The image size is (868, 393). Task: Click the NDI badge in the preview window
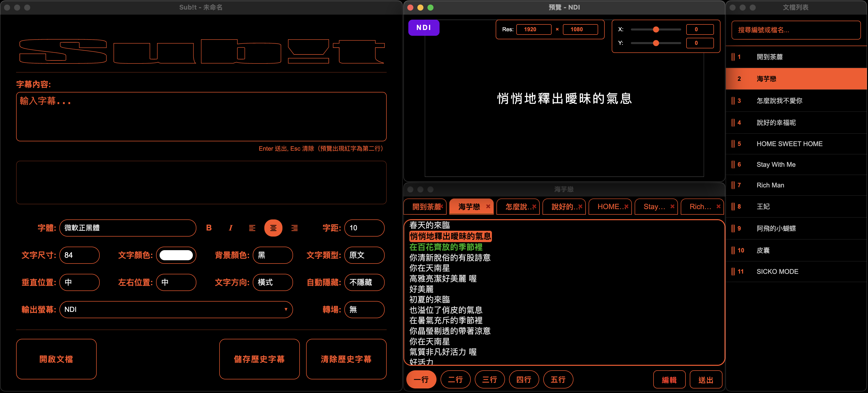[424, 27]
